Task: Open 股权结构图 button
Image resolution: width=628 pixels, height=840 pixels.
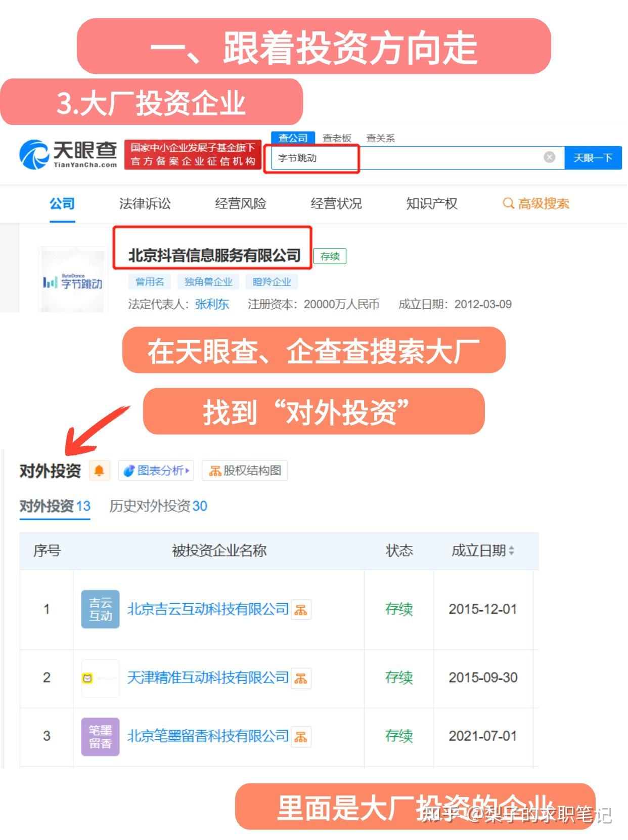Action: pos(245,471)
